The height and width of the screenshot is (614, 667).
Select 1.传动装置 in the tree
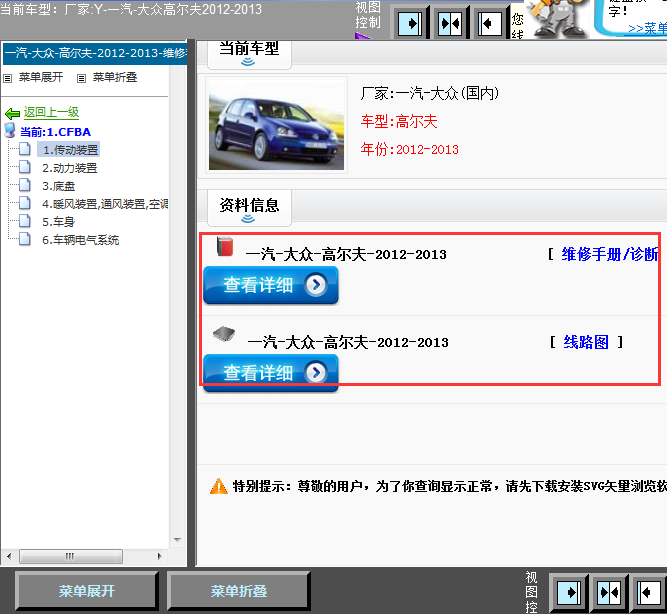(70, 150)
